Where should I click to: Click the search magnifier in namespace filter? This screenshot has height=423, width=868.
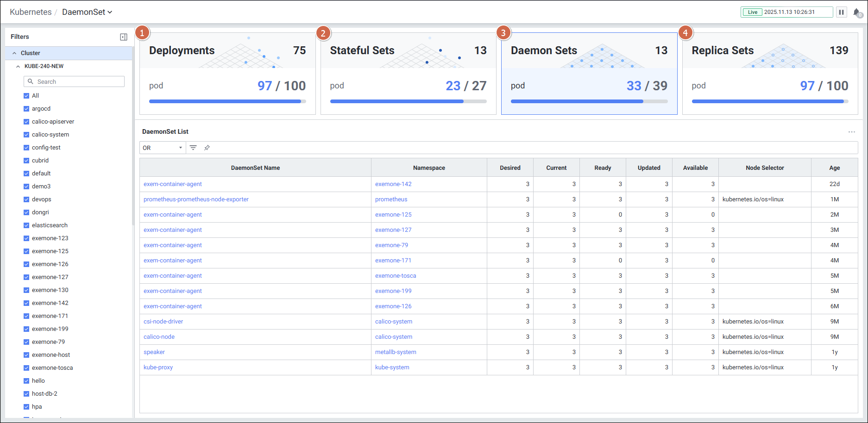coord(31,81)
